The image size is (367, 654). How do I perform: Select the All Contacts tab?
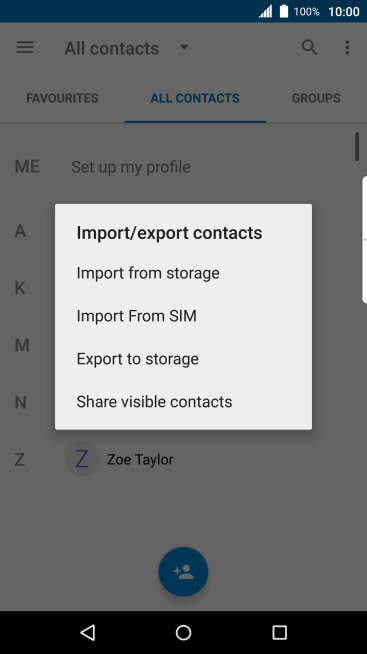(x=195, y=98)
